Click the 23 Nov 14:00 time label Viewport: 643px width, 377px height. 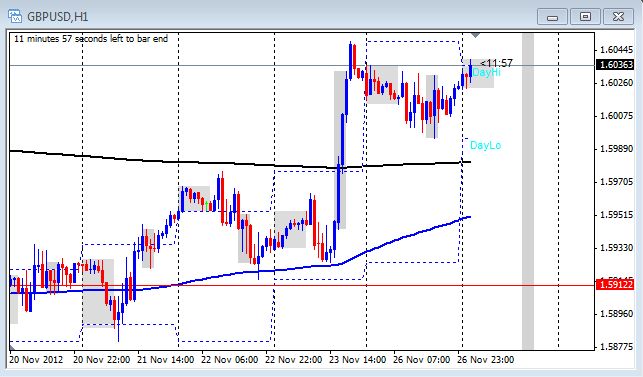[x=358, y=360]
